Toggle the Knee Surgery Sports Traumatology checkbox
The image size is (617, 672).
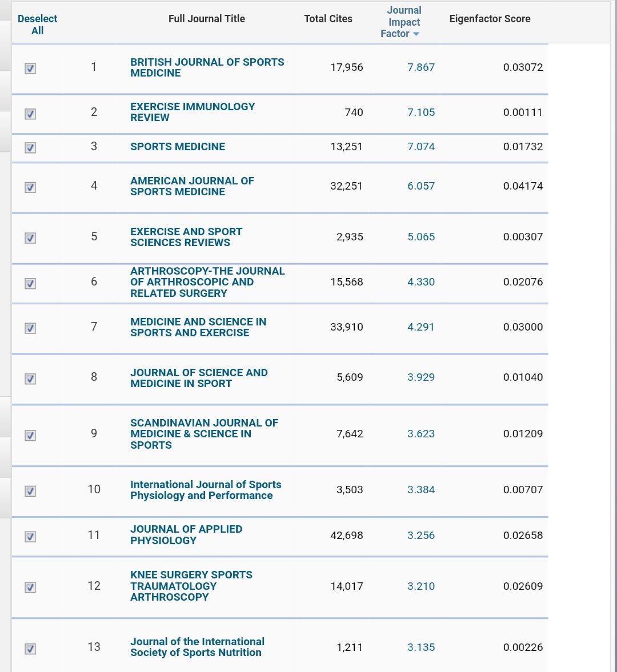click(30, 587)
